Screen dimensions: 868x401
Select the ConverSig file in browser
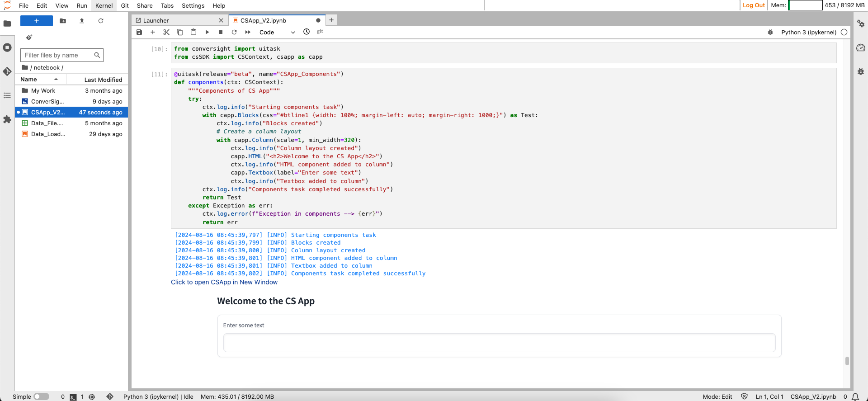coord(71,101)
